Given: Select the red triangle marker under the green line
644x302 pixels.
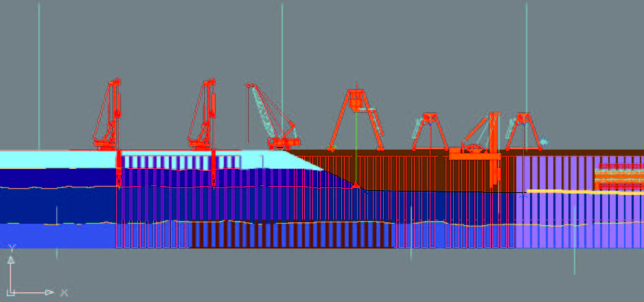Looking at the screenshot, I should click(356, 185).
